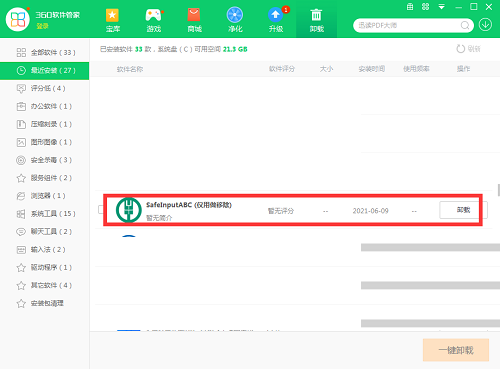Select 系统工具 (15) category
Image resolution: width=500 pixels, height=369 pixels.
(45, 214)
